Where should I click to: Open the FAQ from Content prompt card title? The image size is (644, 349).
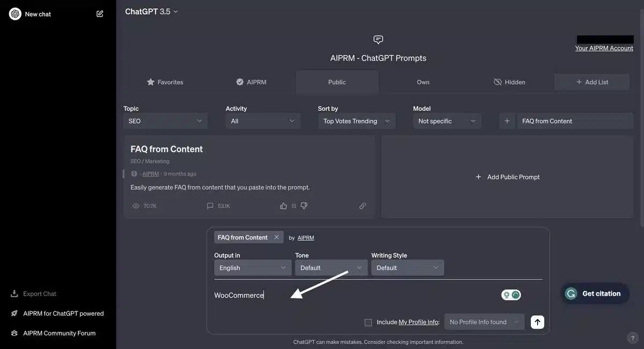point(166,149)
